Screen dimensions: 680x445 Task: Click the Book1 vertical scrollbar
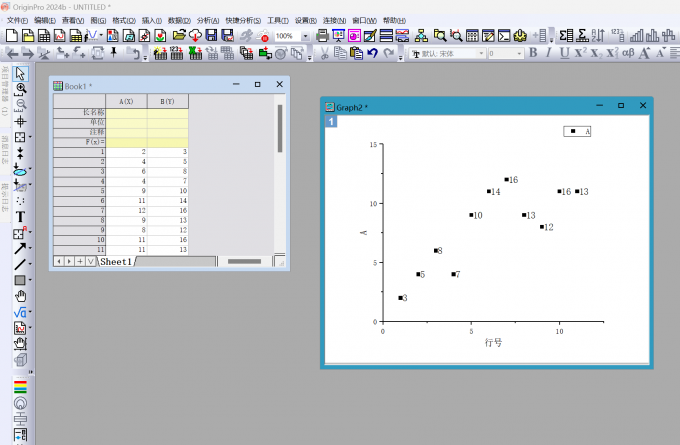pos(280,129)
